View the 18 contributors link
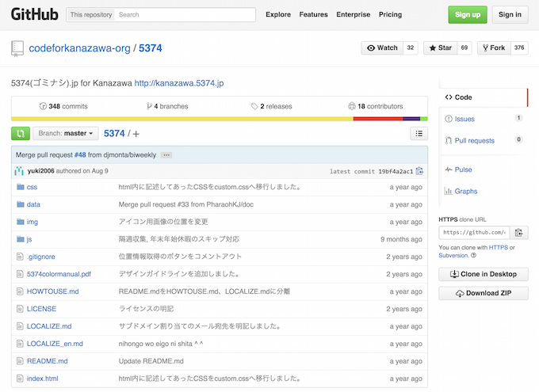The height and width of the screenshot is (392, 539). click(x=376, y=106)
